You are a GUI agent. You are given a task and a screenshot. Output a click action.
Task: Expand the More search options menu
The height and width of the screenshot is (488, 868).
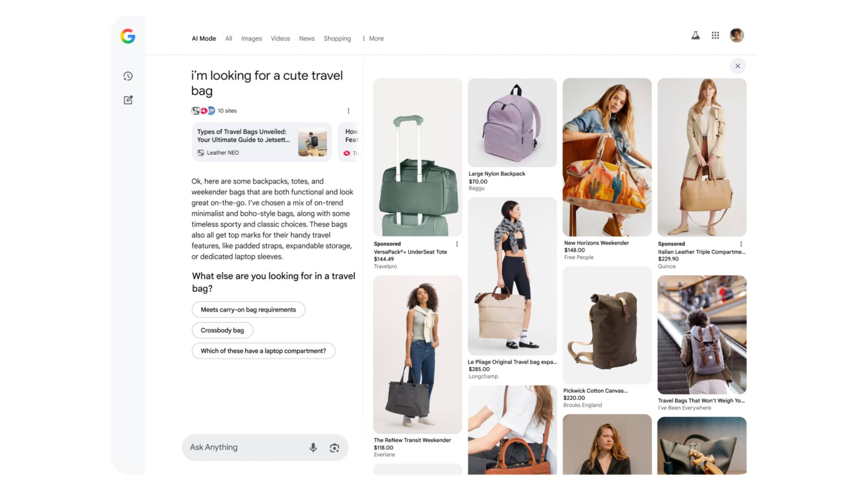tap(373, 39)
